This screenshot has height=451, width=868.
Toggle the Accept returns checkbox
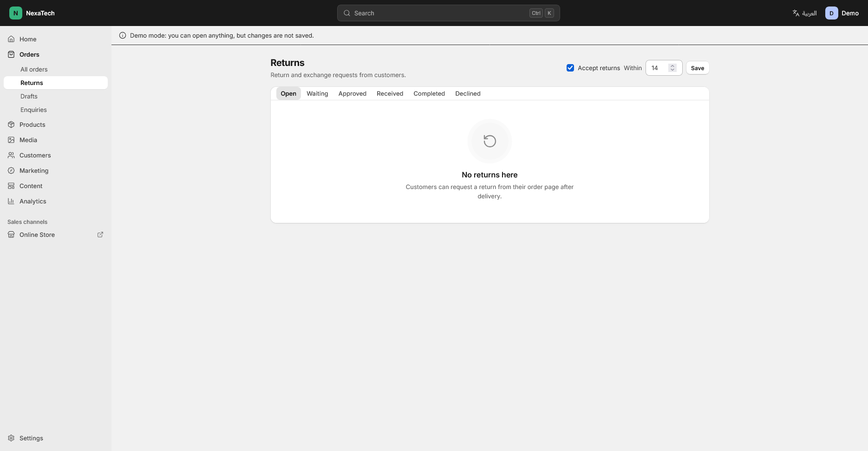pyautogui.click(x=570, y=68)
